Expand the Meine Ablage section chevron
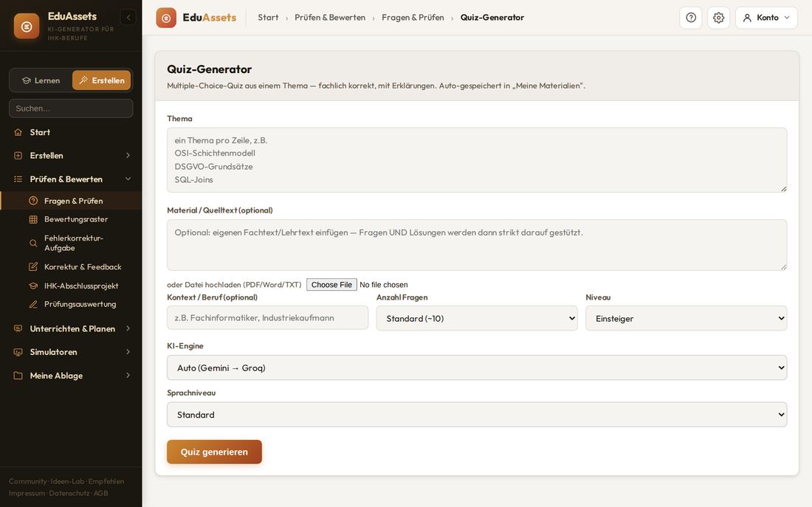The height and width of the screenshot is (507, 812). (x=128, y=376)
